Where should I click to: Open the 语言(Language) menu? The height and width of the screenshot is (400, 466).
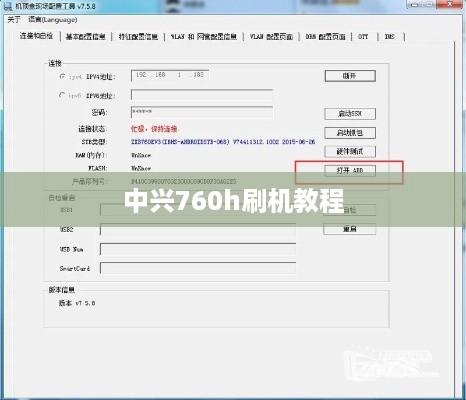[x=53, y=20]
